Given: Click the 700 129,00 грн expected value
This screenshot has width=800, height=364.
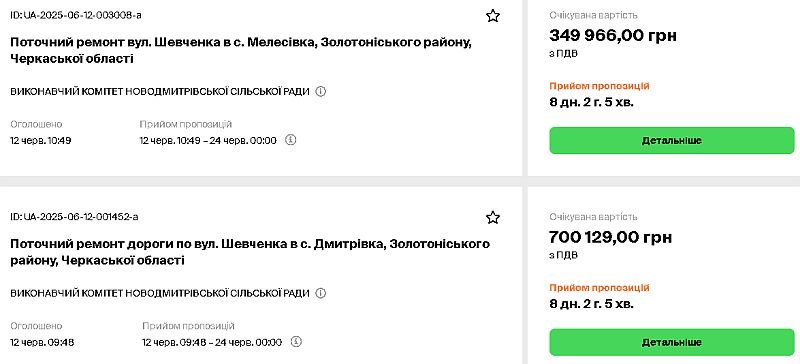Looking at the screenshot, I should (x=610, y=237).
